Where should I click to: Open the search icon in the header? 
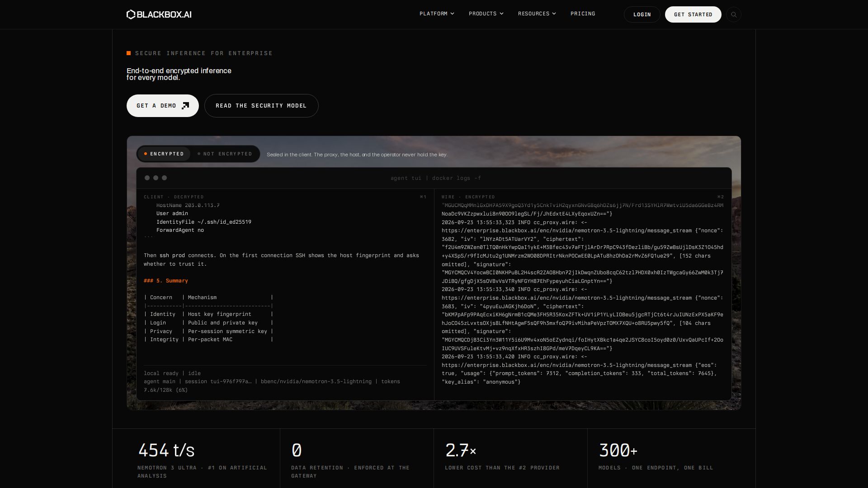[733, 14]
